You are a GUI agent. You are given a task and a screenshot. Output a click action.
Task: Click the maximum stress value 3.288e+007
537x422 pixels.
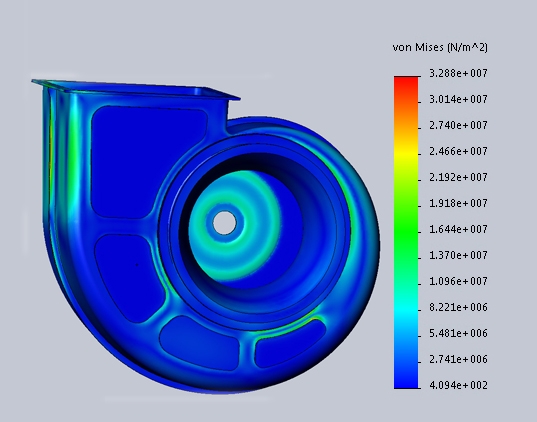[x=458, y=73]
